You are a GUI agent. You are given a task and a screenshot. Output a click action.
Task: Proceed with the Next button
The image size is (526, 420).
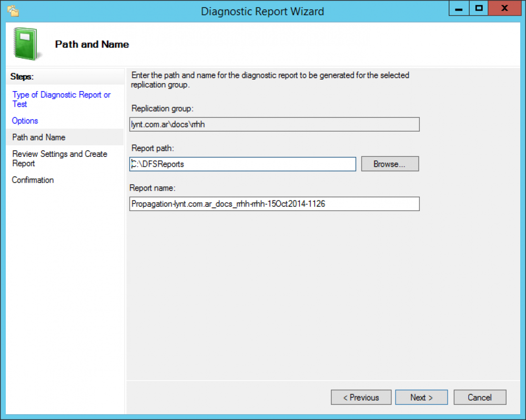421,397
